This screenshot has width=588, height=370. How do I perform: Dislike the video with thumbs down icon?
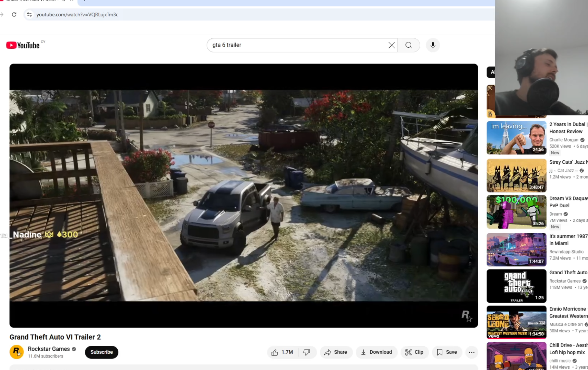click(x=307, y=352)
